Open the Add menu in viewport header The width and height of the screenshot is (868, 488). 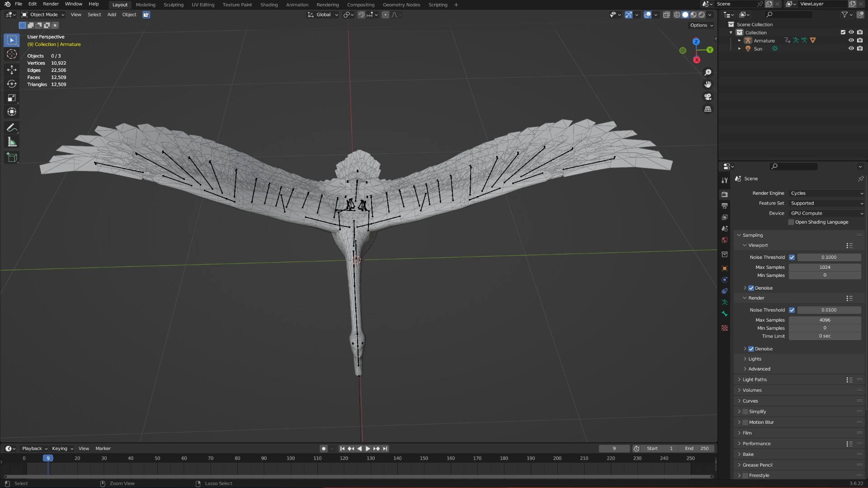coord(112,15)
